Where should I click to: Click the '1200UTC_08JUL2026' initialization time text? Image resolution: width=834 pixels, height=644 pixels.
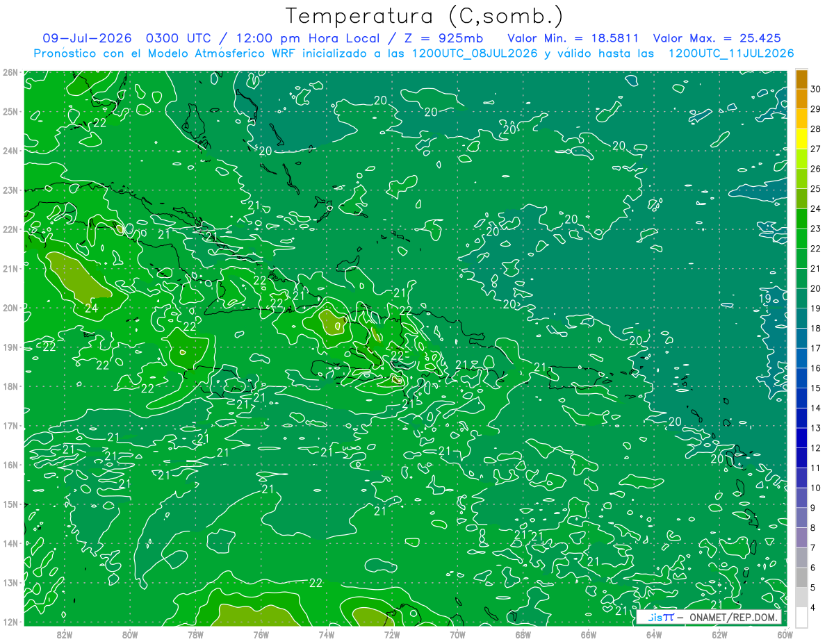(x=475, y=53)
